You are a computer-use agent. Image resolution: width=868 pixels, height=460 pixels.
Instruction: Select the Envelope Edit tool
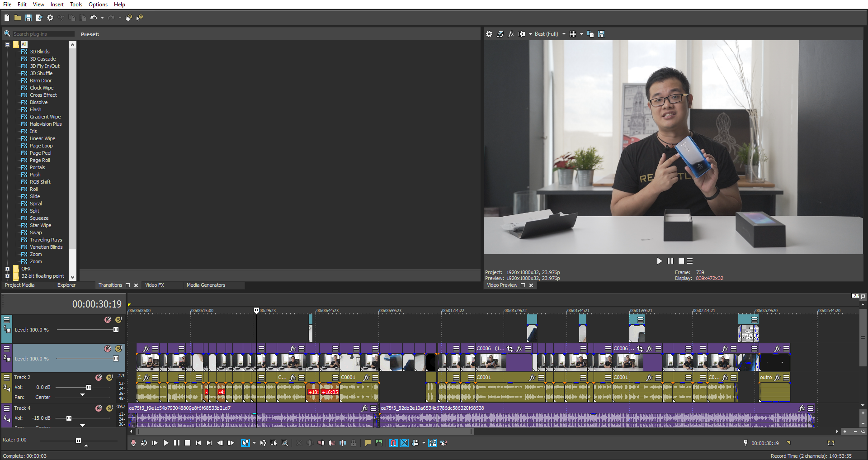tap(263, 443)
